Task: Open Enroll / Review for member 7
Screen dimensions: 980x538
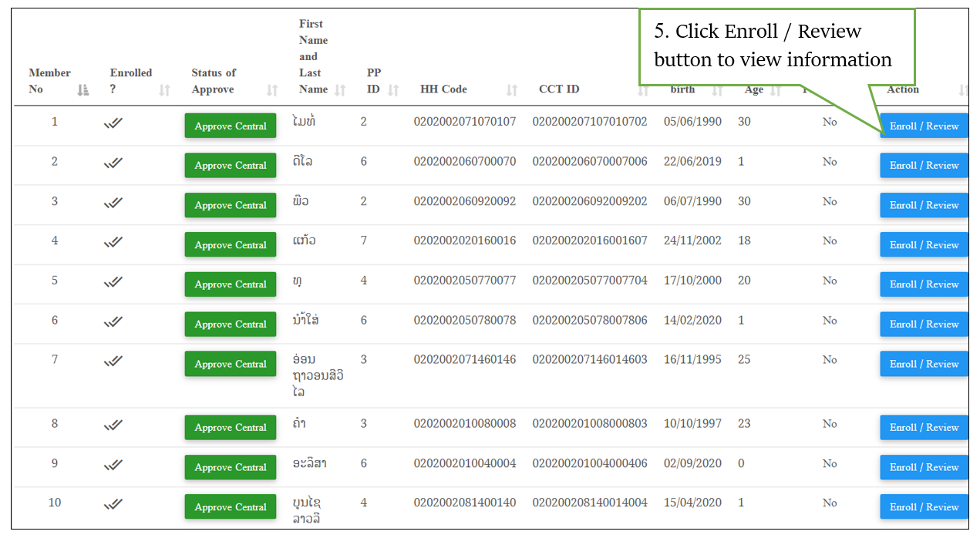Action: [924, 364]
